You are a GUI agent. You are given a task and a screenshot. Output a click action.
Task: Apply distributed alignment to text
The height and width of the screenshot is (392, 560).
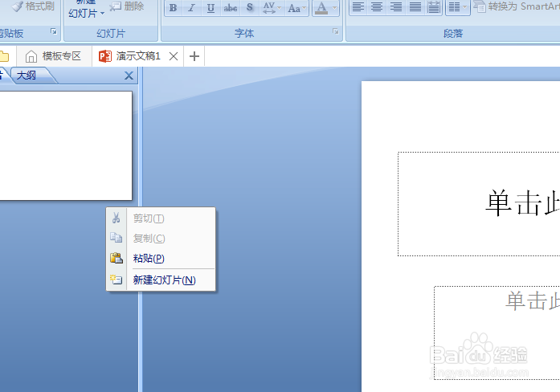(x=434, y=6)
